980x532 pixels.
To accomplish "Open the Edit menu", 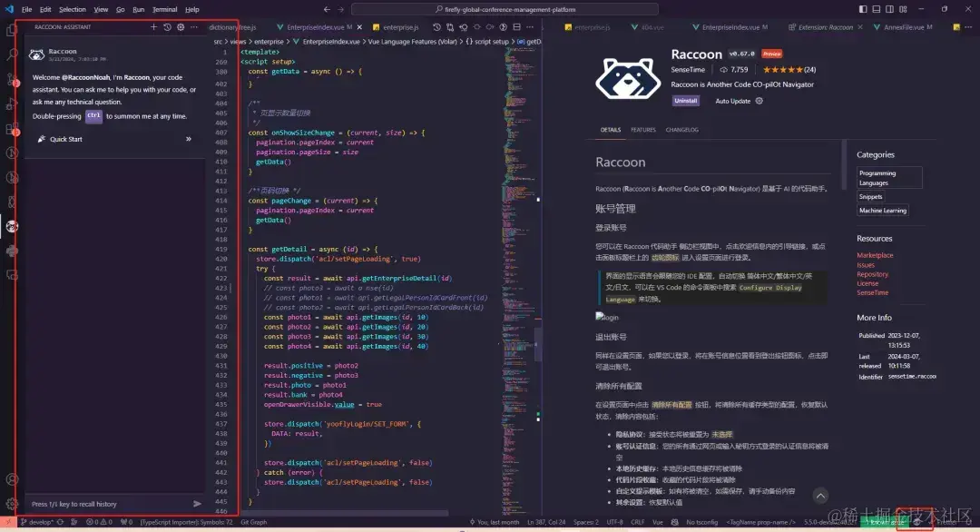I will [45, 9].
